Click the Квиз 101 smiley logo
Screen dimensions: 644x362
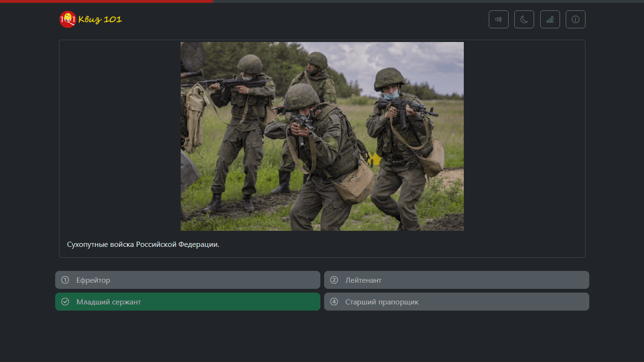pyautogui.click(x=67, y=19)
